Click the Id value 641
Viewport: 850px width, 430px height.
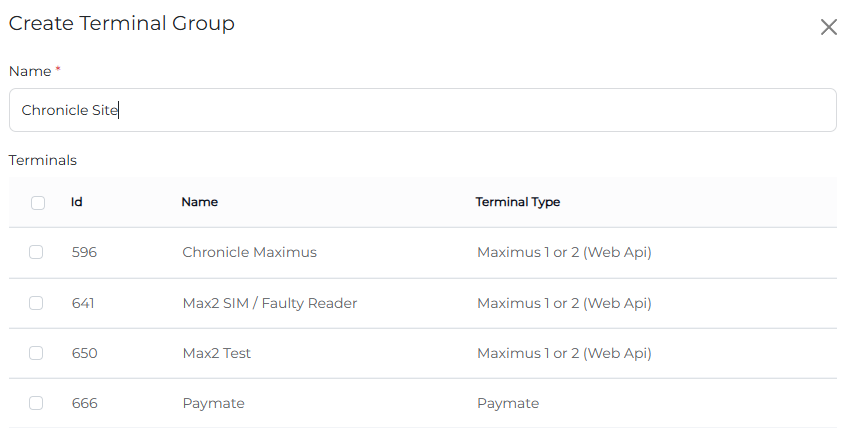[x=83, y=303]
